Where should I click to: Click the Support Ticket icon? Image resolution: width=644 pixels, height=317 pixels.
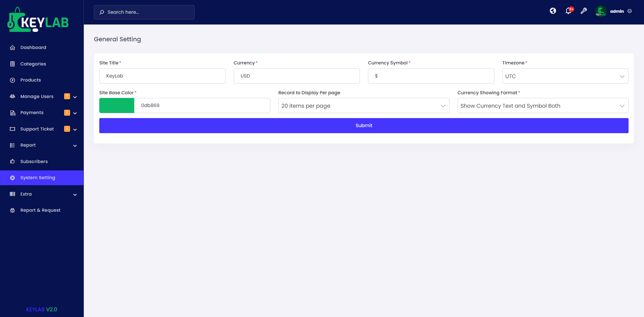click(12, 129)
